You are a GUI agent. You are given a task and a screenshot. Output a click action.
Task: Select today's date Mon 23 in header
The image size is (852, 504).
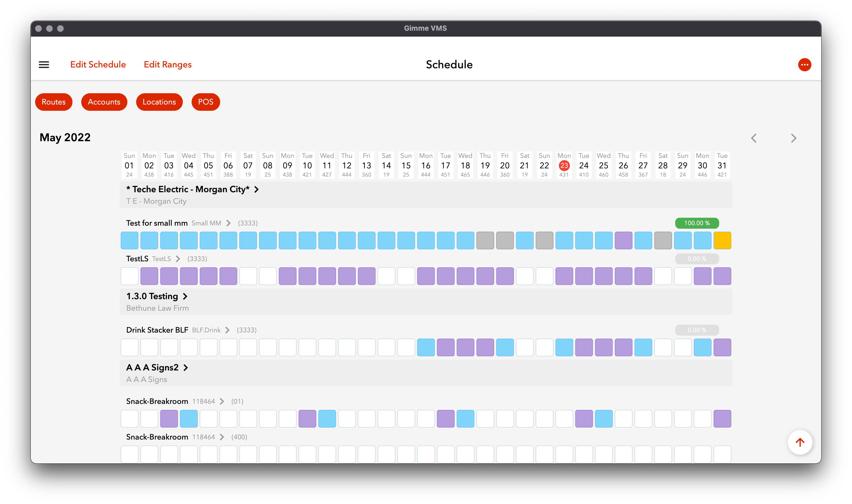(x=564, y=165)
